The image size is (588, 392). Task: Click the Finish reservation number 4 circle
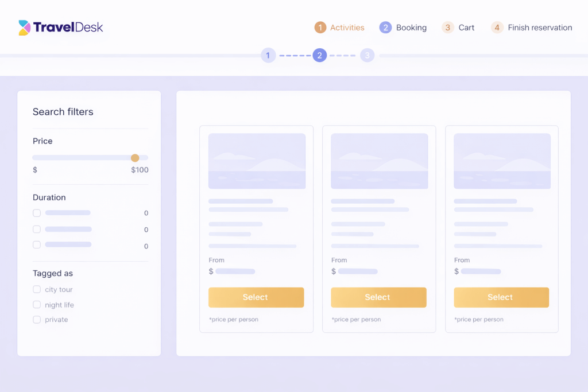point(497,28)
